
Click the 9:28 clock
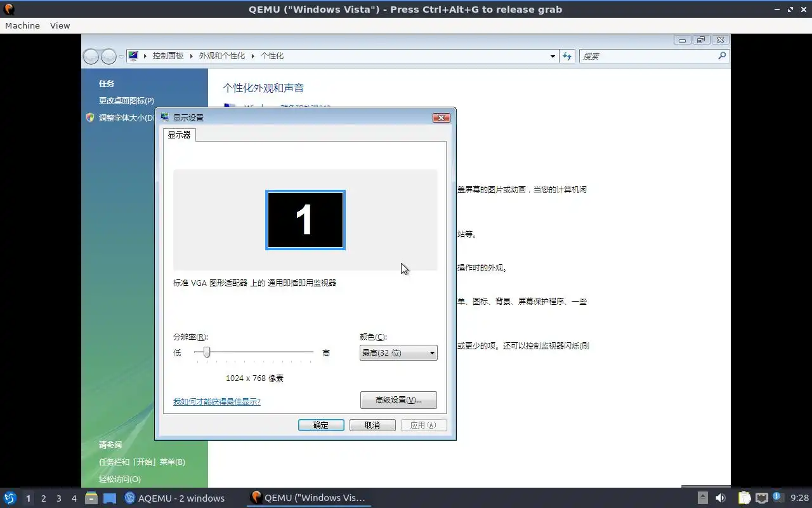(799, 498)
